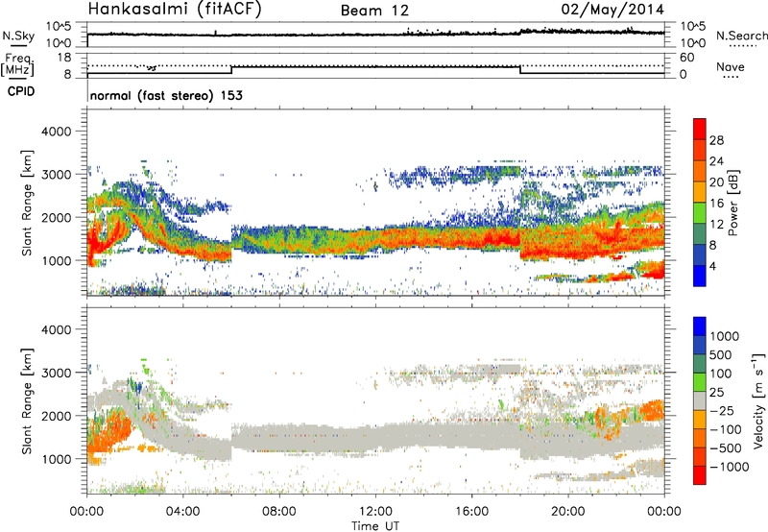The width and height of the screenshot is (768, 532).
Task: Click the 16:00 time axis label
Action: point(471,512)
